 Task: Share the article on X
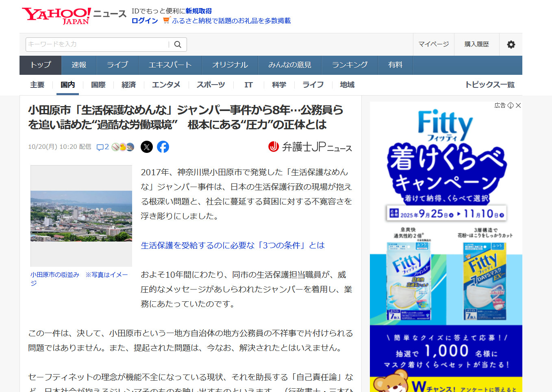147,147
